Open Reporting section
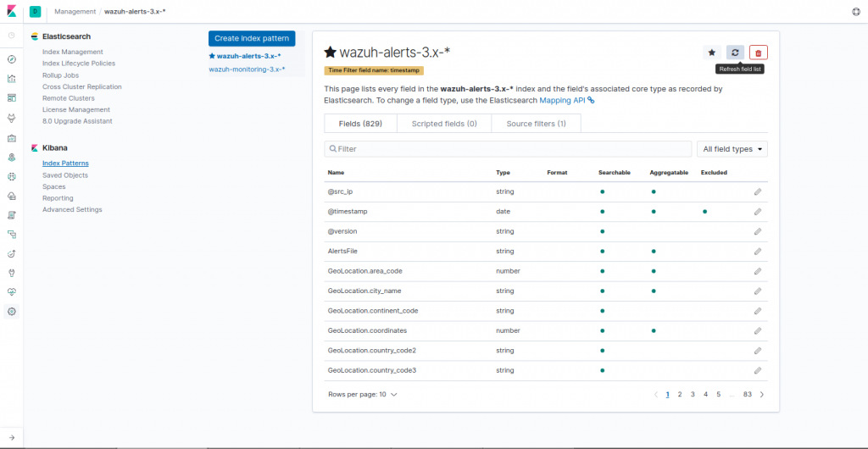Image resolution: width=868 pixels, height=449 pixels. click(x=58, y=198)
